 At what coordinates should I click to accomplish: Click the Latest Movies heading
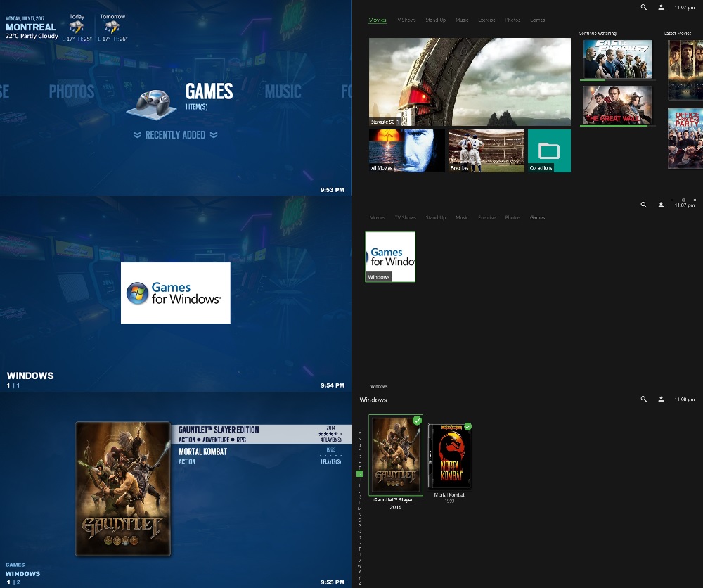678,33
